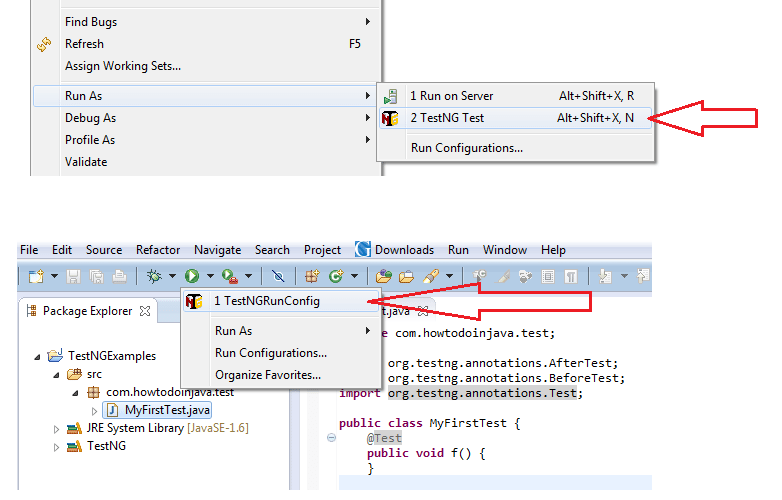782x500 pixels.
Task: Click the New Java Class icon
Action: (x=336, y=276)
